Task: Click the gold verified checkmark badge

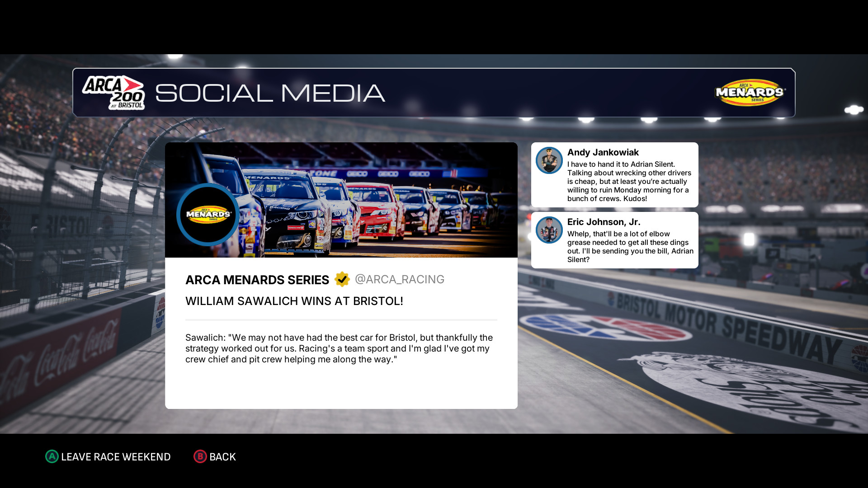Action: coord(342,279)
